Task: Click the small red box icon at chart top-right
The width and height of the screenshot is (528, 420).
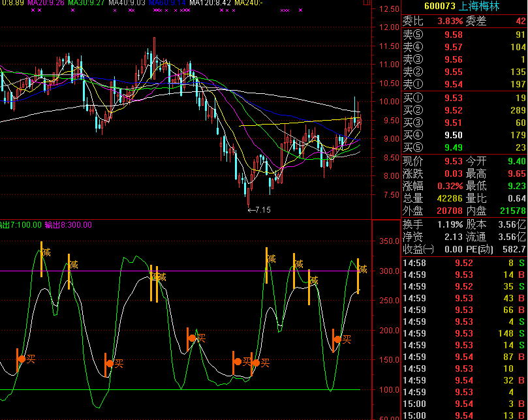Action: tap(365, 3)
